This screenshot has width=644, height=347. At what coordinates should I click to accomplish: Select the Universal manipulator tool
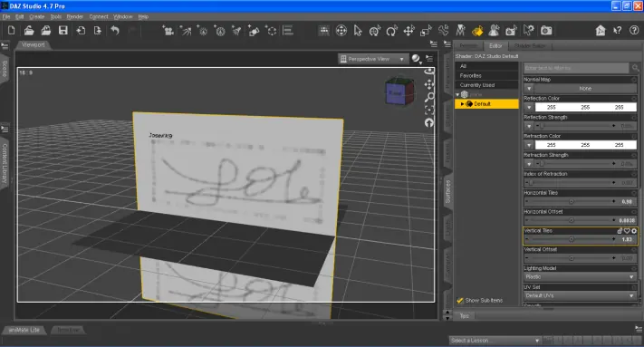[x=375, y=31]
